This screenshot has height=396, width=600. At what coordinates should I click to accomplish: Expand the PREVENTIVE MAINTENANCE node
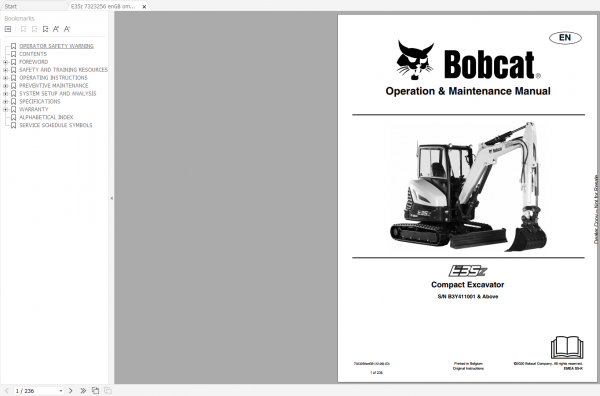[5, 86]
